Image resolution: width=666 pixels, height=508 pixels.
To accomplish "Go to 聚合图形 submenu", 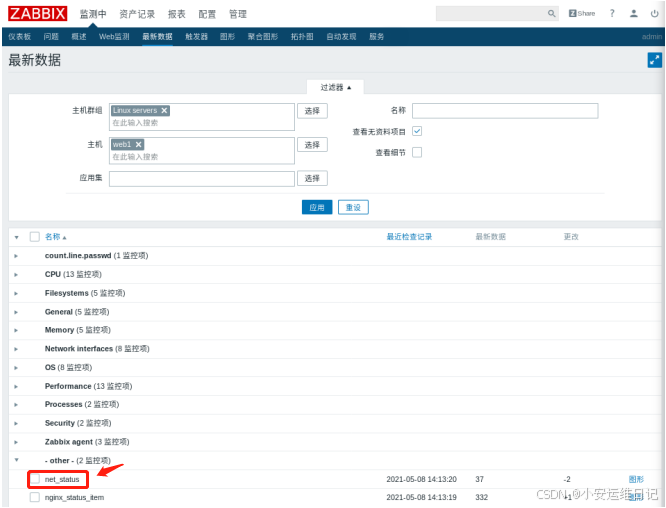I will coord(263,37).
